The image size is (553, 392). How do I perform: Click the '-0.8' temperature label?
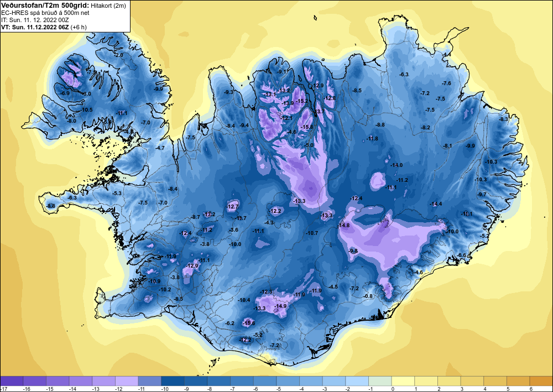pos(368,296)
